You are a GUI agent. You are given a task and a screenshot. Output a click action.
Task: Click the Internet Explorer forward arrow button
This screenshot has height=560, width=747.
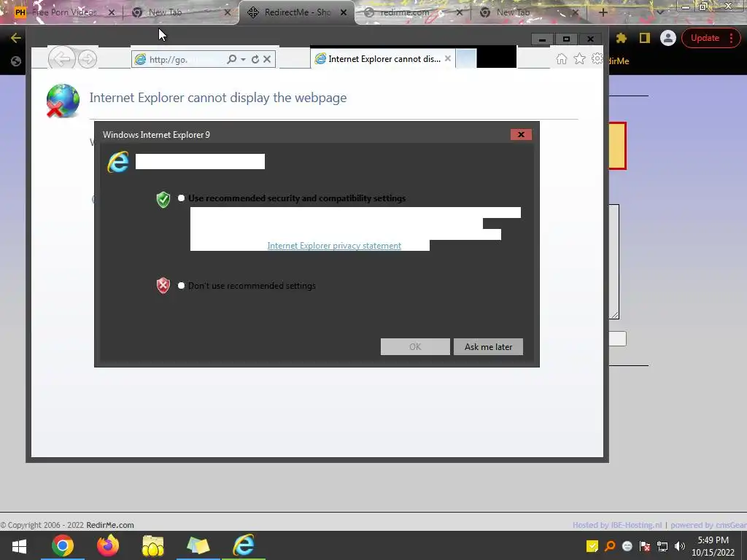[x=88, y=59]
